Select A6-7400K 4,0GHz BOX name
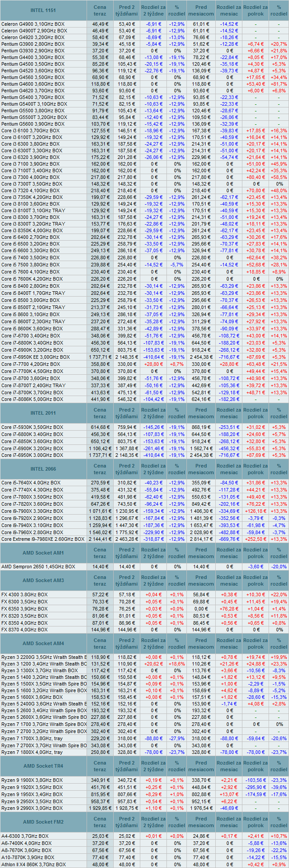The width and height of the screenshot is (289, 868). 26,843
